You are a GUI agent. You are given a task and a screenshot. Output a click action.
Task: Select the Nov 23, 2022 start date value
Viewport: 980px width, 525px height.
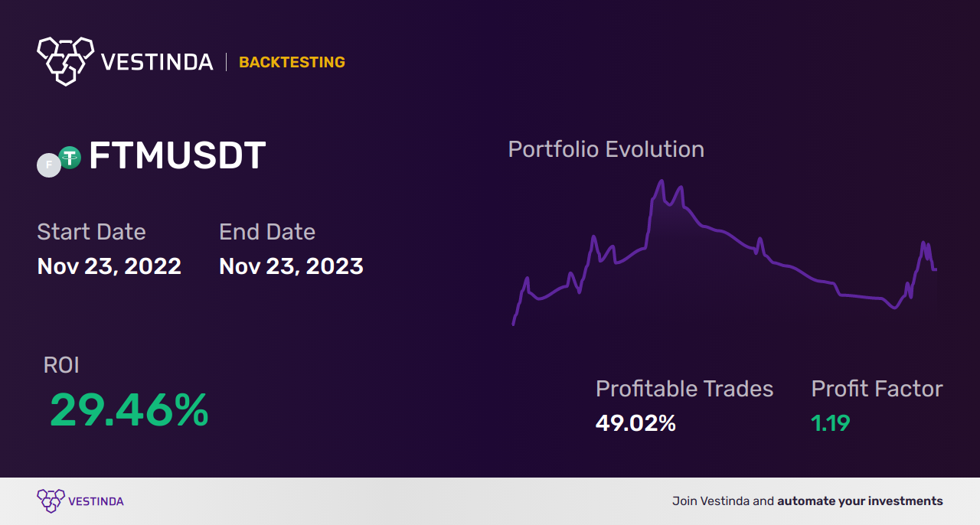click(109, 266)
